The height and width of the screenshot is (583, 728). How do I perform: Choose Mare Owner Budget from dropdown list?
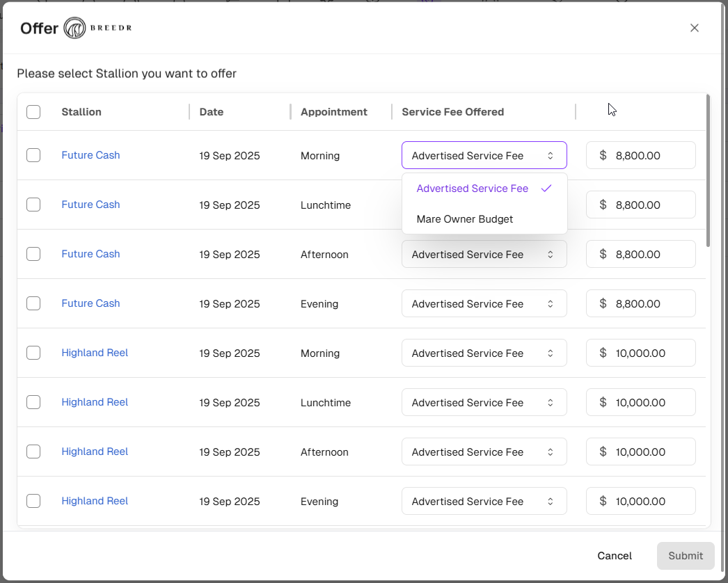[x=465, y=219]
